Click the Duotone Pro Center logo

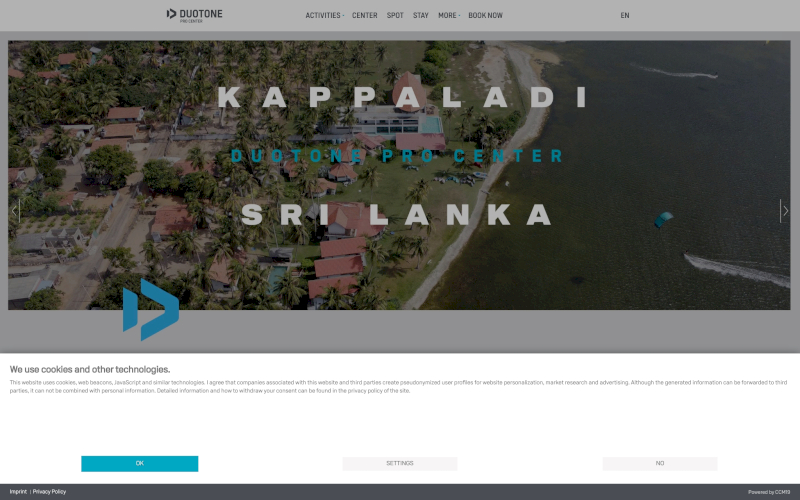click(194, 15)
